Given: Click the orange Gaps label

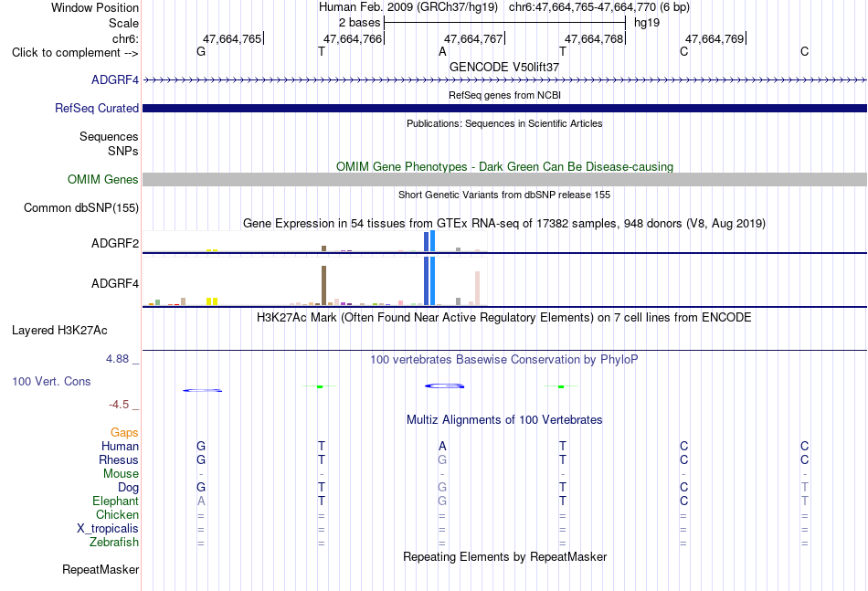Looking at the screenshot, I should 124,433.
